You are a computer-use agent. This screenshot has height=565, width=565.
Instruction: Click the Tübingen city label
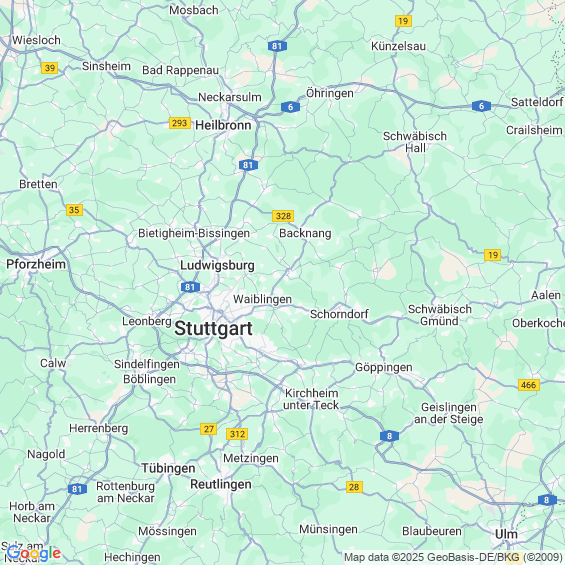[168, 468]
